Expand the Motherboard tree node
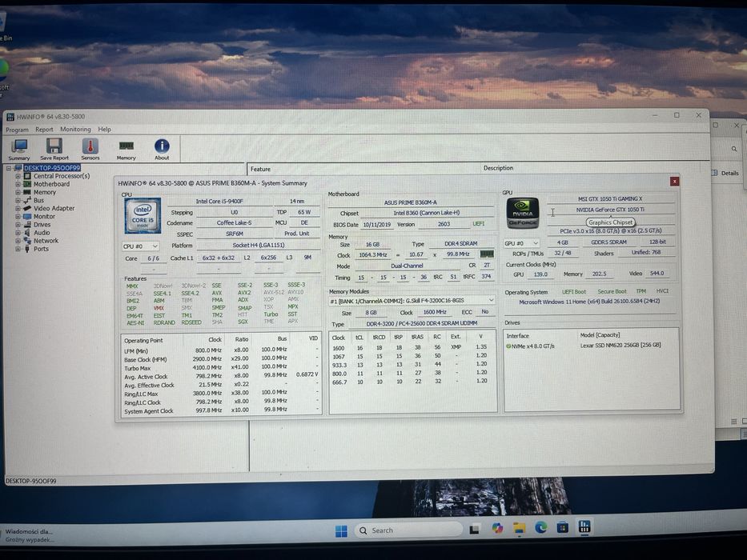 [18, 184]
